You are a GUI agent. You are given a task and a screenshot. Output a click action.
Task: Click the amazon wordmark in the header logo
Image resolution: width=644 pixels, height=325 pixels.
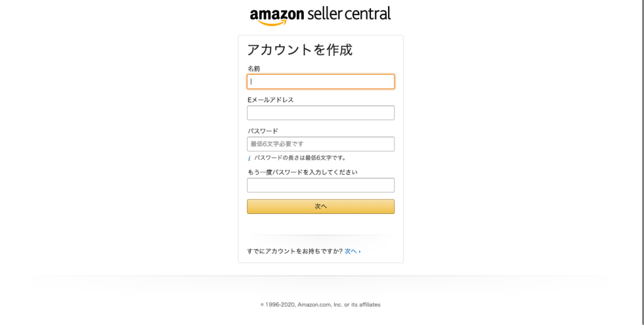pyautogui.click(x=277, y=14)
